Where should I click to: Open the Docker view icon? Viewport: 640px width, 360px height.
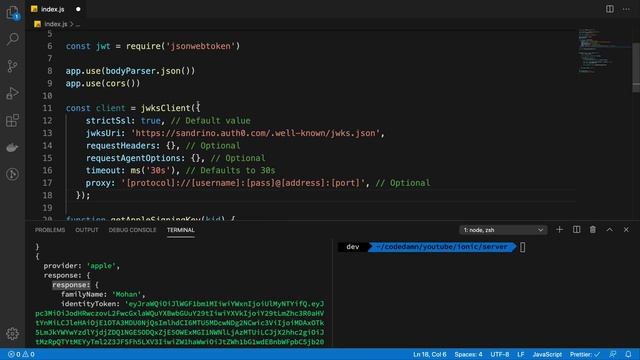[x=12, y=147]
